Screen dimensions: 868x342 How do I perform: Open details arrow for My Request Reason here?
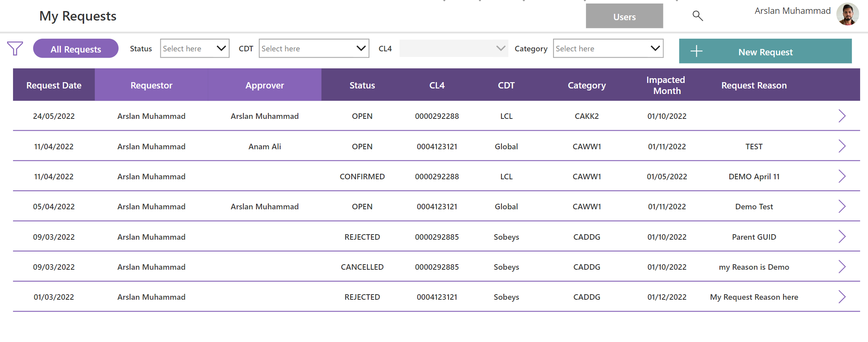(842, 297)
